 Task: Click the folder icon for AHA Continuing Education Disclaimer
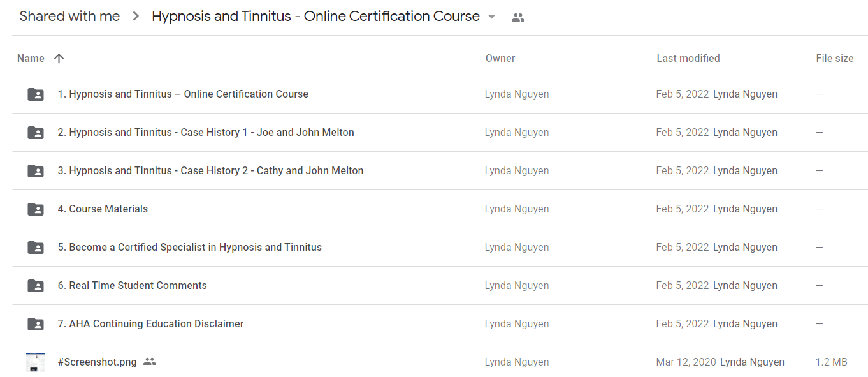pos(36,324)
